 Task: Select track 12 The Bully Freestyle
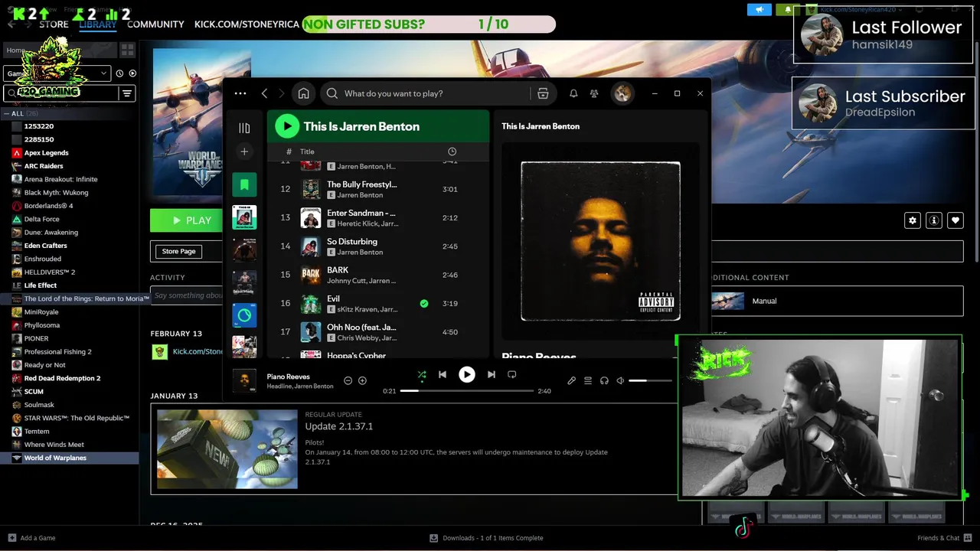click(377, 189)
